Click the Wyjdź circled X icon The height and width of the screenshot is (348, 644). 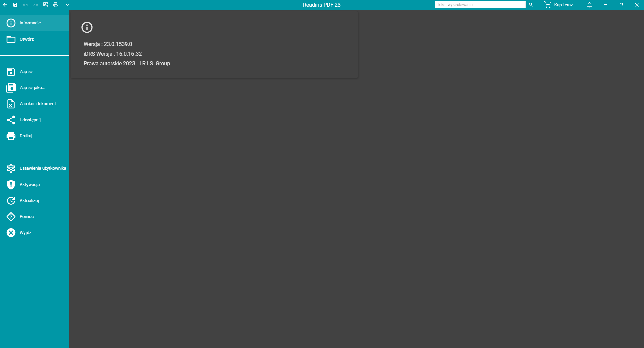[x=11, y=233]
